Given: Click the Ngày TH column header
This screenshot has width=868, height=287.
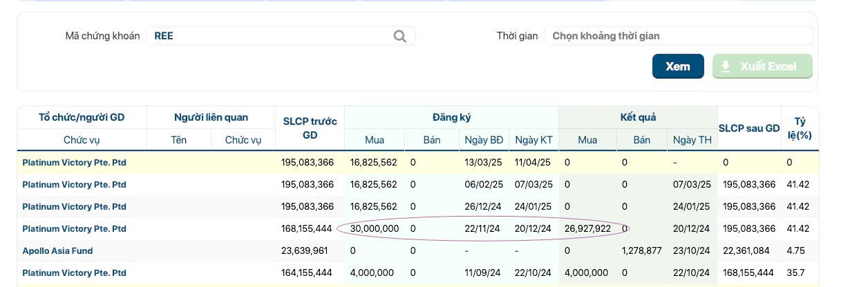Looking at the screenshot, I should point(692,140).
